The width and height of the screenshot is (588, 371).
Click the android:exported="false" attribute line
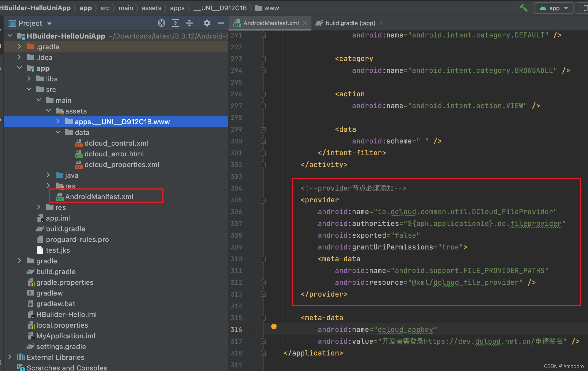(369, 235)
